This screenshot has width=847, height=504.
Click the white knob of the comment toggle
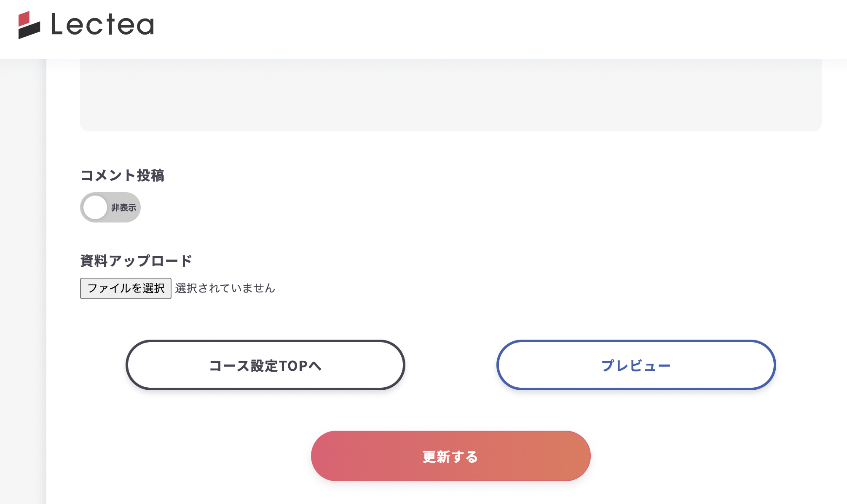coord(95,207)
